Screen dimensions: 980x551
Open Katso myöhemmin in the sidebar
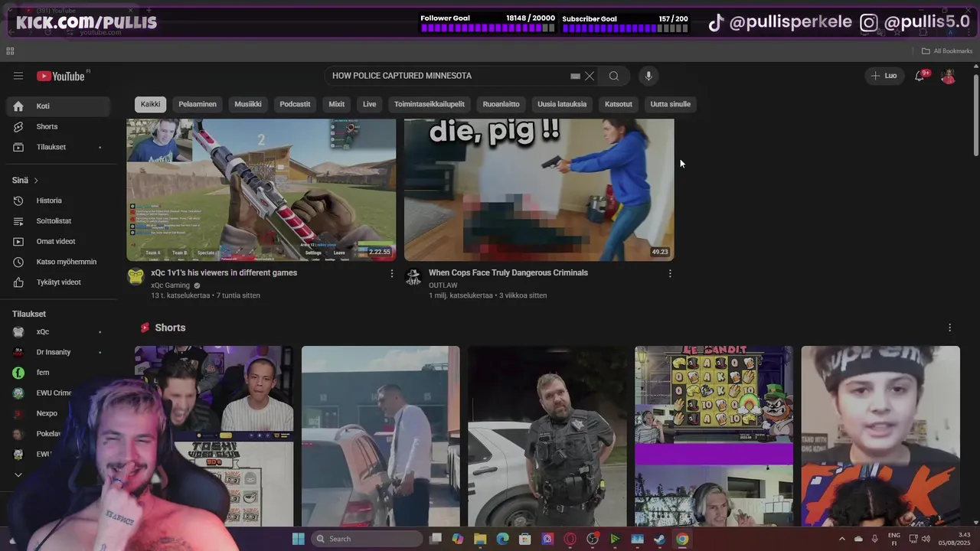pyautogui.click(x=58, y=262)
